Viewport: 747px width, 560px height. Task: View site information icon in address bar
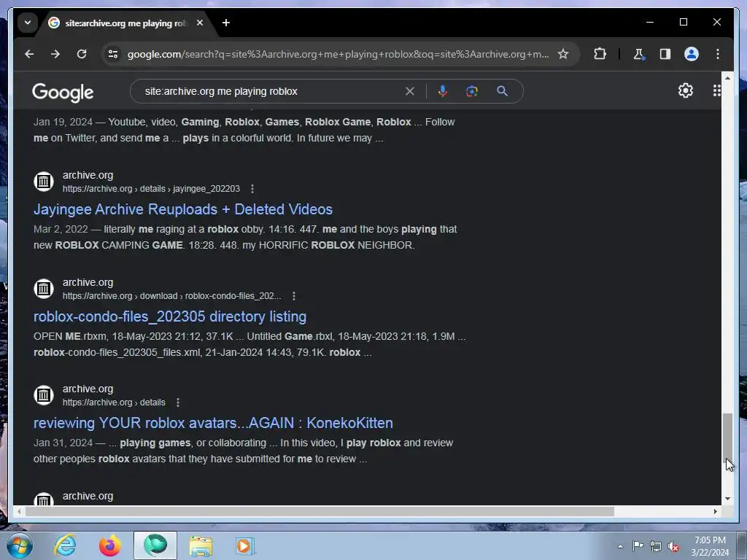[113, 54]
